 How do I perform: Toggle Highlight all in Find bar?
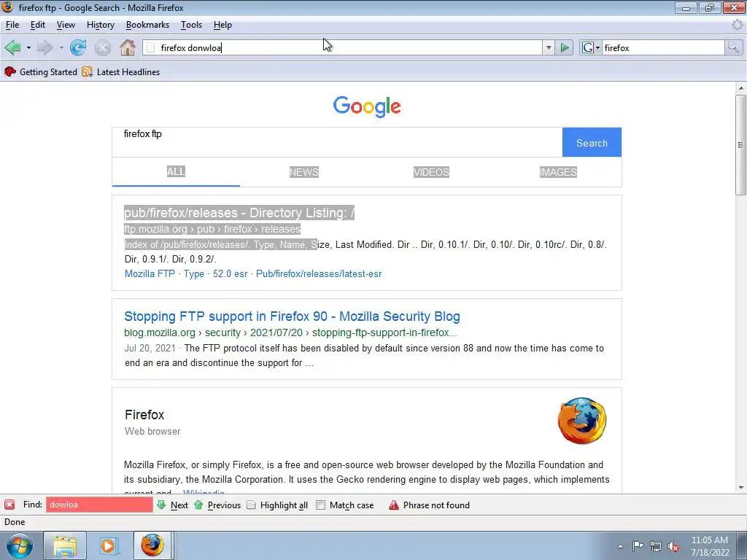coord(277,505)
